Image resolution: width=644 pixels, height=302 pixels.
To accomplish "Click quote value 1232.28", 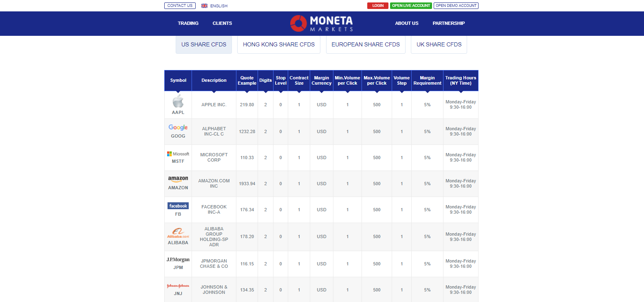I will click(247, 131).
